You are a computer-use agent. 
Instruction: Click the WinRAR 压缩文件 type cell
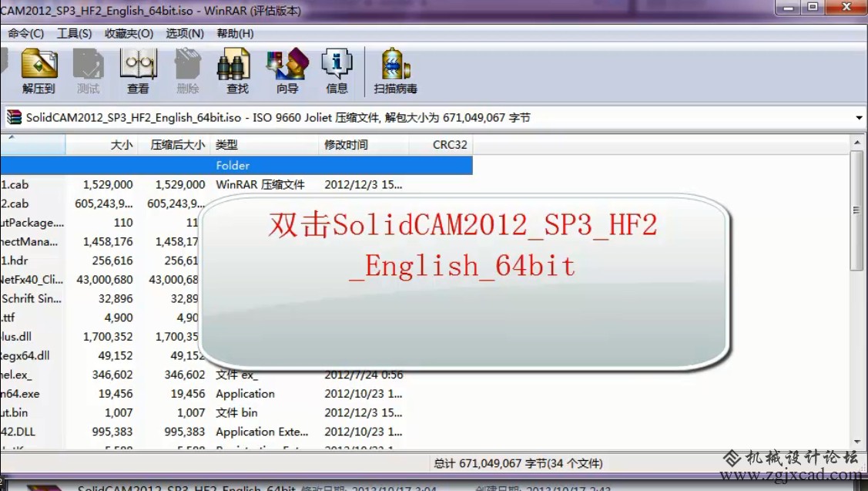pos(260,184)
